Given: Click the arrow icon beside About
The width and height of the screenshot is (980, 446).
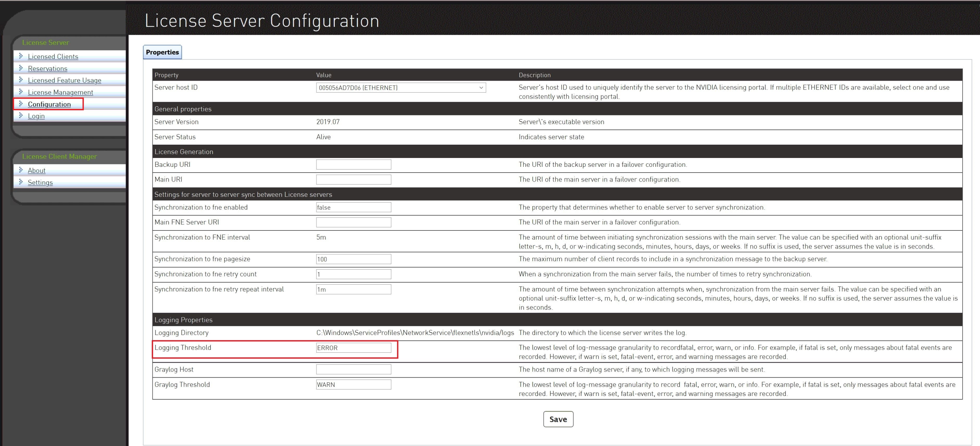Looking at the screenshot, I should click(x=21, y=171).
